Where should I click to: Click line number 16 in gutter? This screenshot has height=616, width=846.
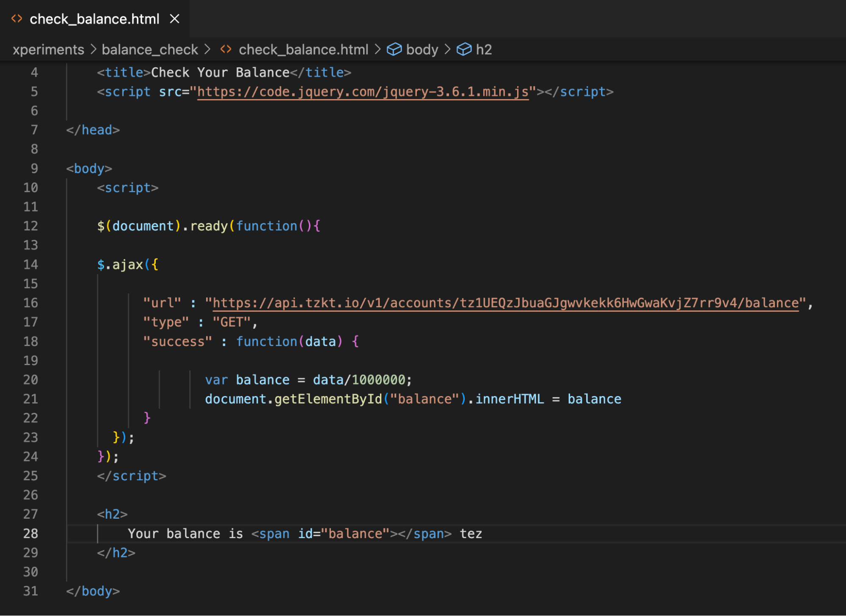click(x=30, y=303)
